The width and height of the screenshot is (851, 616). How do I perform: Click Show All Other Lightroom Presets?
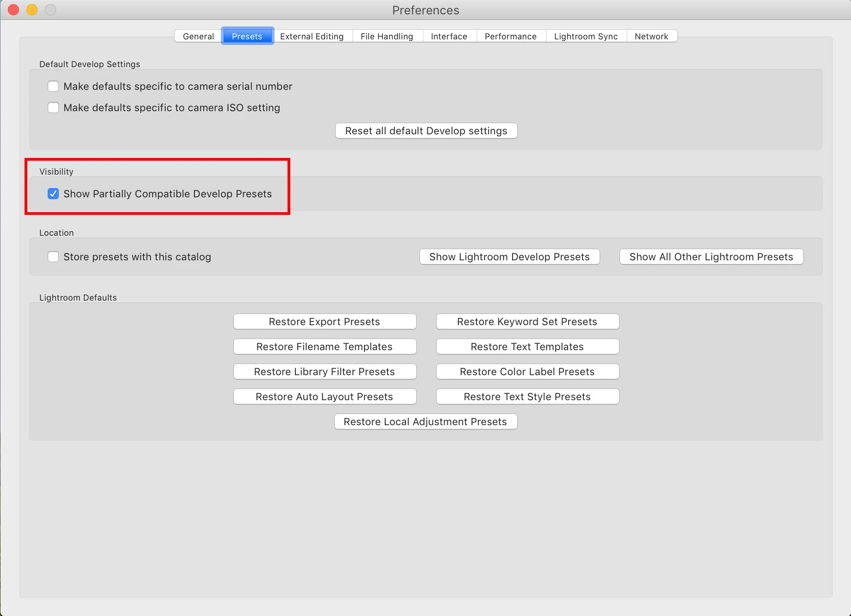pyautogui.click(x=711, y=257)
